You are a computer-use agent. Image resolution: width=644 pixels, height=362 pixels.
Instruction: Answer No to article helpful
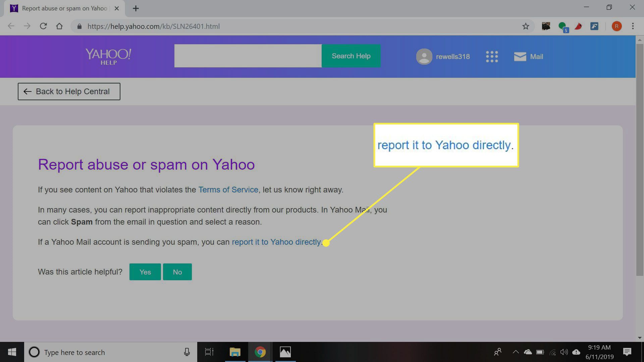(177, 272)
